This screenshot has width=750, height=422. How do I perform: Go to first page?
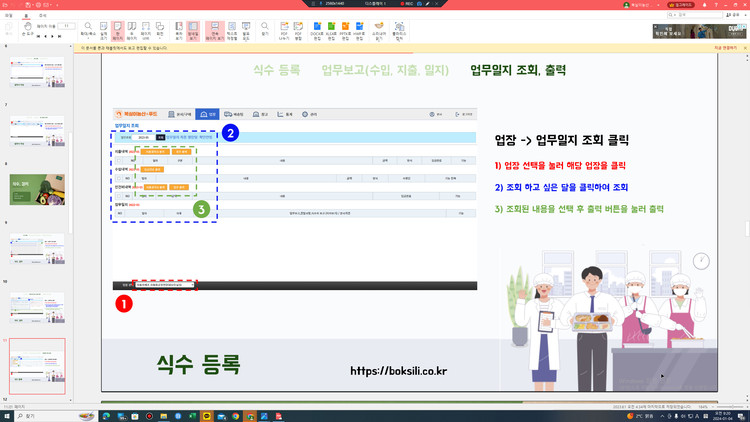coord(39,36)
